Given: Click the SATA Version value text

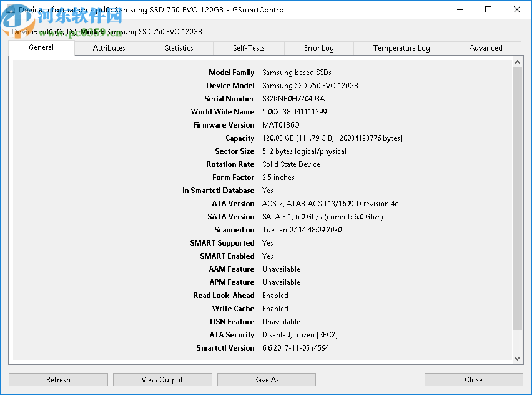Looking at the screenshot, I should (323, 217).
